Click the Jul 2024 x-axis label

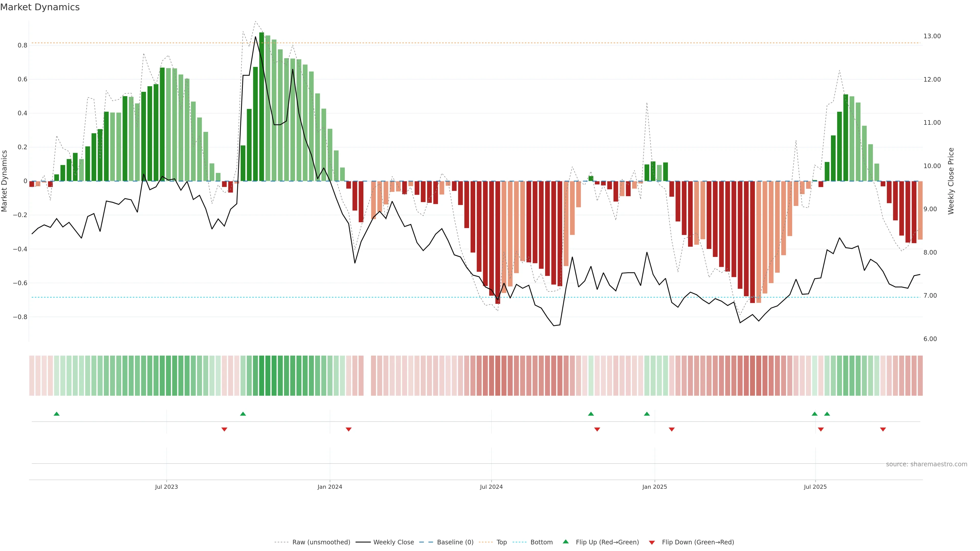coord(491,487)
